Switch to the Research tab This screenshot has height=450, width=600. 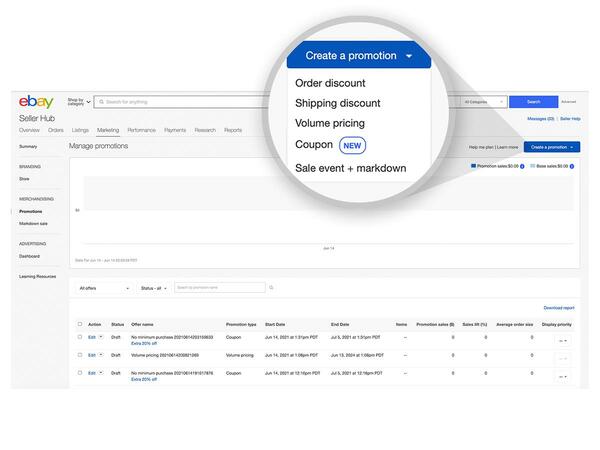point(205,130)
